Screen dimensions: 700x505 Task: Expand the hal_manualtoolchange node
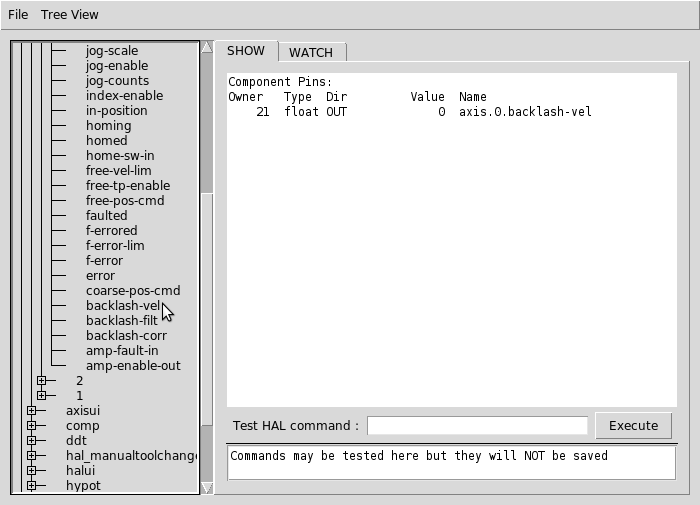click(31, 455)
